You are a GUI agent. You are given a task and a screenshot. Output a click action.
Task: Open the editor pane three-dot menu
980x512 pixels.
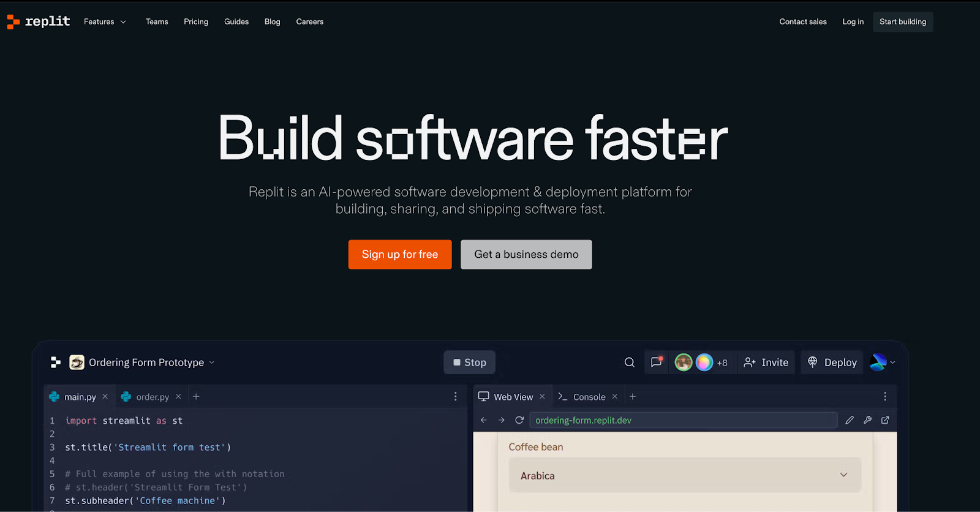tap(455, 396)
